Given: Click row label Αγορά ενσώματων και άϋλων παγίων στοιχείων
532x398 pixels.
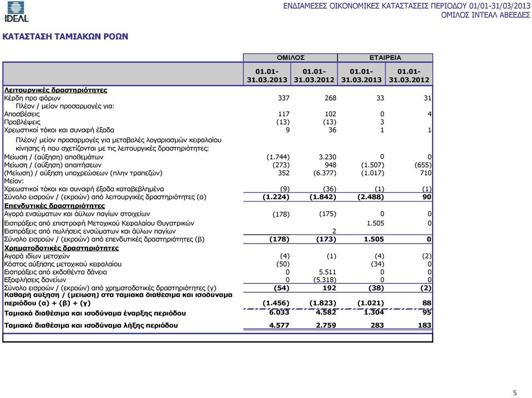Looking at the screenshot, I should click(x=77, y=214).
